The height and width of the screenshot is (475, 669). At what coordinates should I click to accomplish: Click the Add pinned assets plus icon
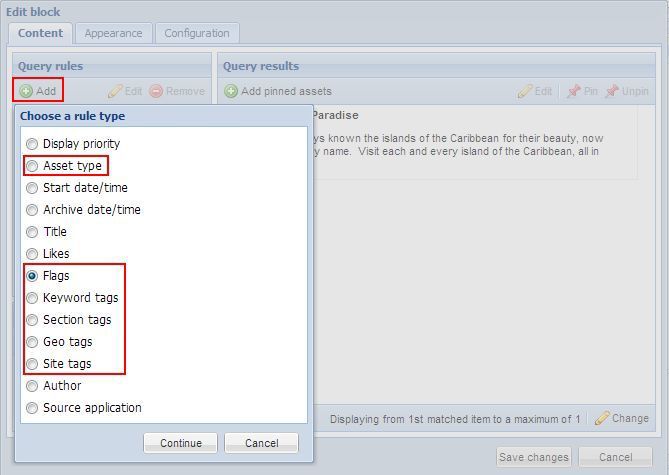coord(231,91)
